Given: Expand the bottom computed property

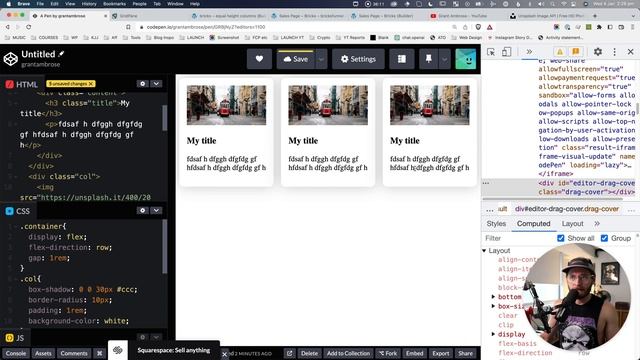Looking at the screenshot, I should [493, 297].
